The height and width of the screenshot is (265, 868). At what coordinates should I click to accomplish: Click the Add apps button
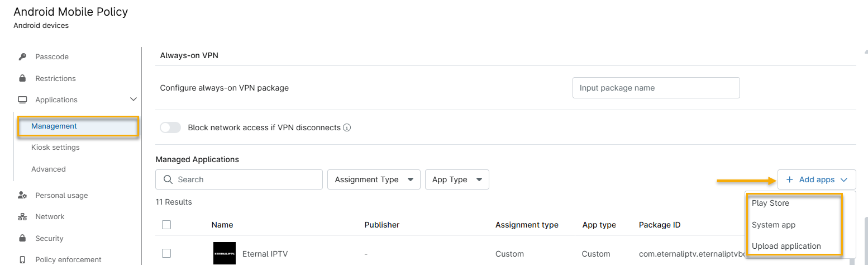click(x=816, y=179)
